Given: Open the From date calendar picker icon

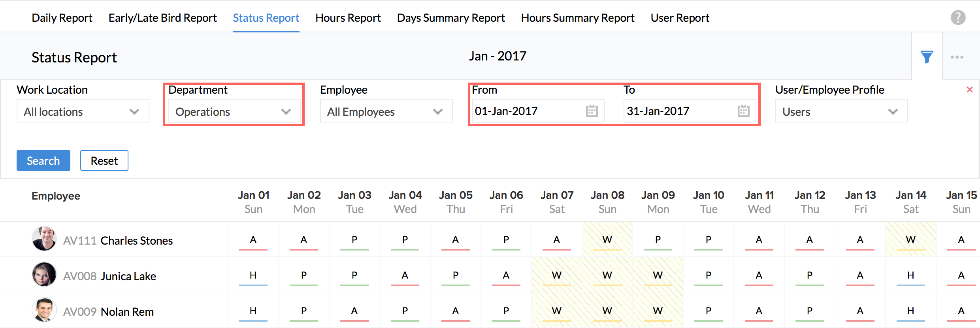Looking at the screenshot, I should click(x=592, y=111).
